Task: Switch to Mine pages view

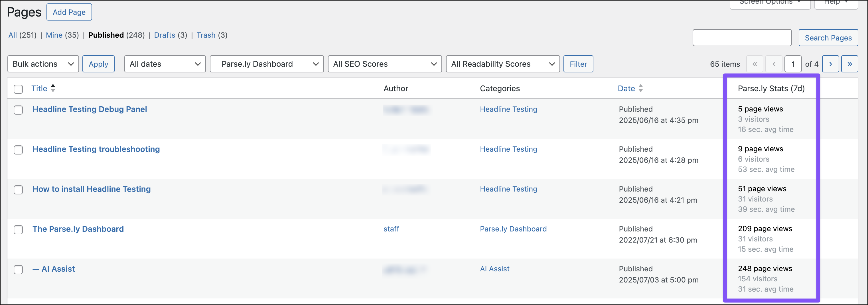Action: (54, 35)
